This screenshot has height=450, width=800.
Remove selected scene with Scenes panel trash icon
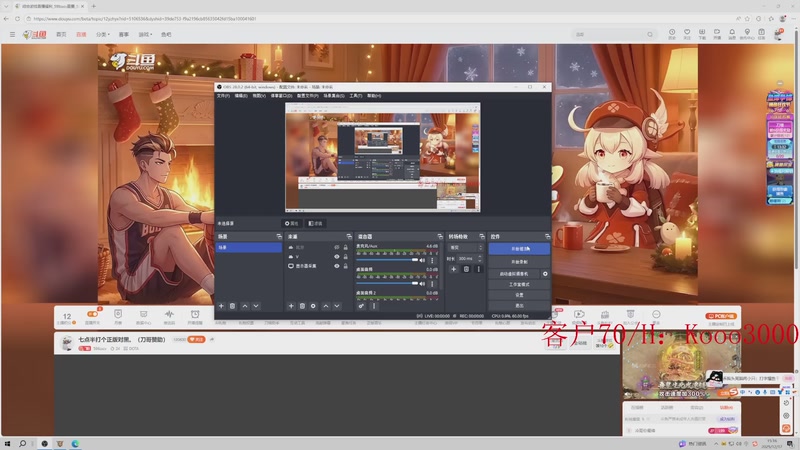[x=233, y=306]
